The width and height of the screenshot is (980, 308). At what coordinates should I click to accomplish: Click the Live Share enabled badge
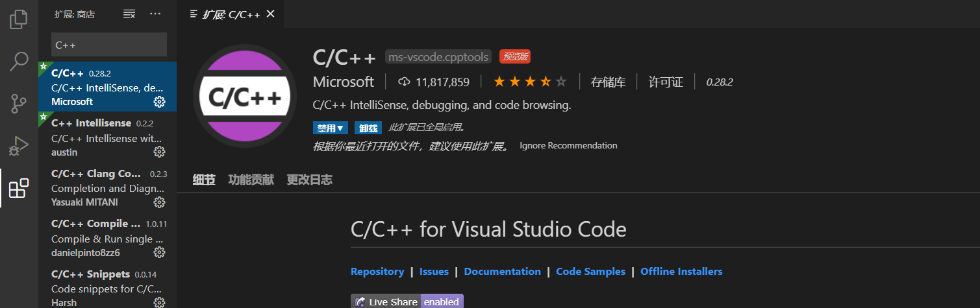click(407, 302)
